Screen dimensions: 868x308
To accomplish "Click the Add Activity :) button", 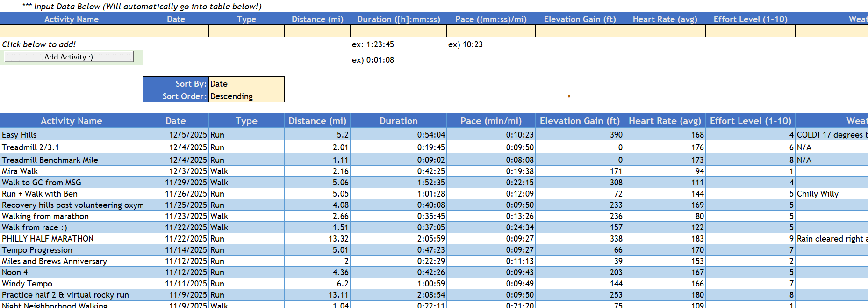I will tap(69, 57).
